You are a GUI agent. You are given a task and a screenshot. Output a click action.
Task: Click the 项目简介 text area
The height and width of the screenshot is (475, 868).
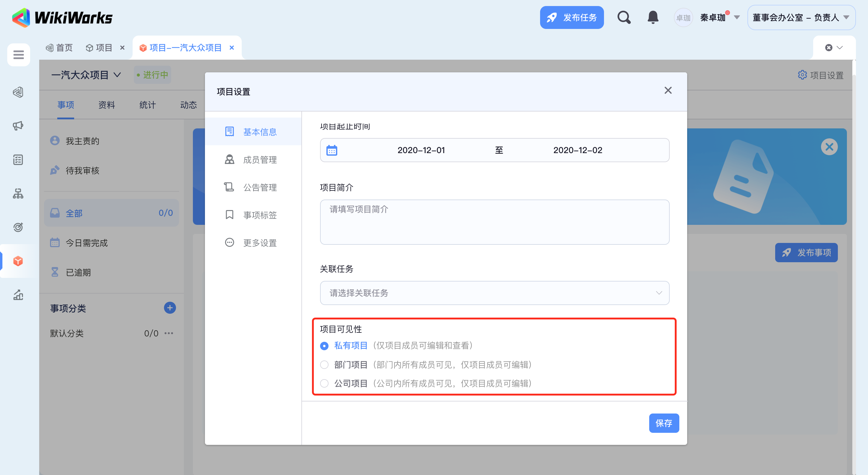coord(494,222)
